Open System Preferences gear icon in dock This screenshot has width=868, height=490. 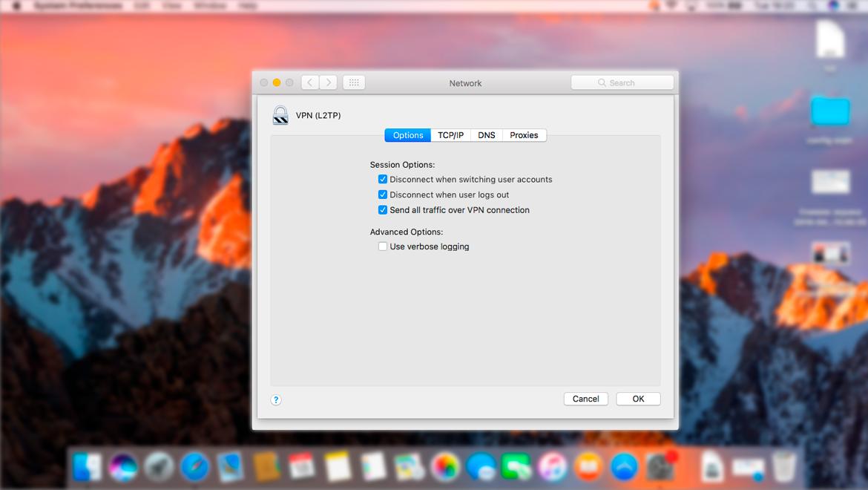[660, 467]
